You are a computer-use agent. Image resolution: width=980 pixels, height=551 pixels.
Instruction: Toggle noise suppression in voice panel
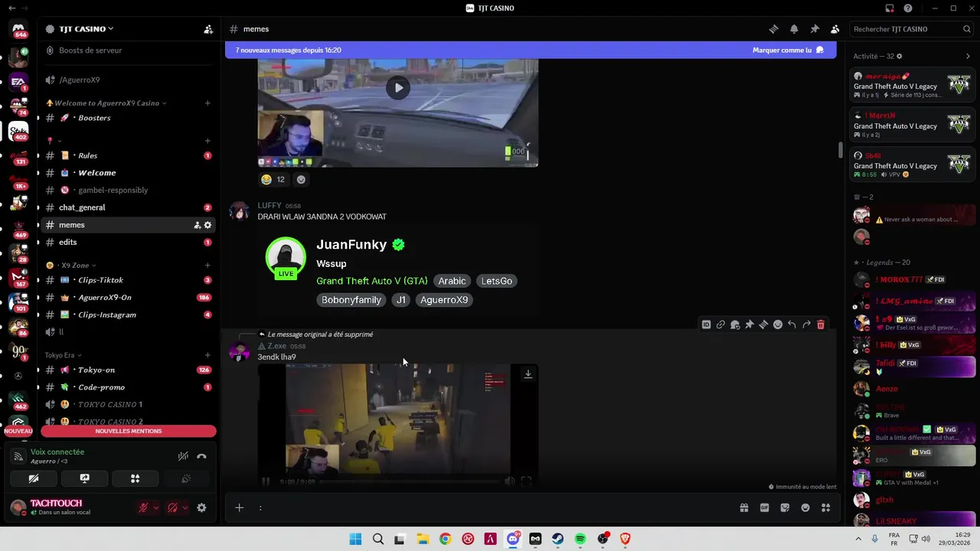point(183,456)
